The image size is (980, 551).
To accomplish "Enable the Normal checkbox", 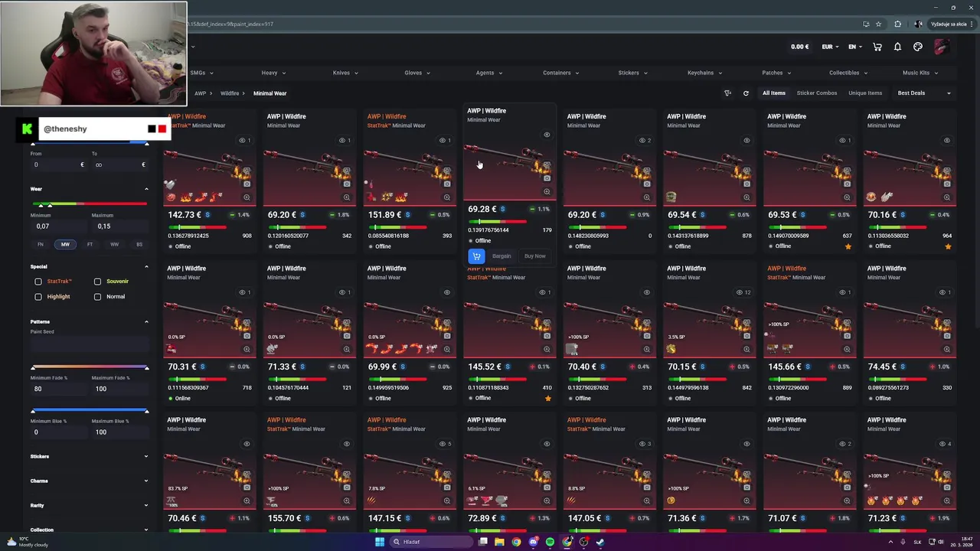I will (x=97, y=297).
